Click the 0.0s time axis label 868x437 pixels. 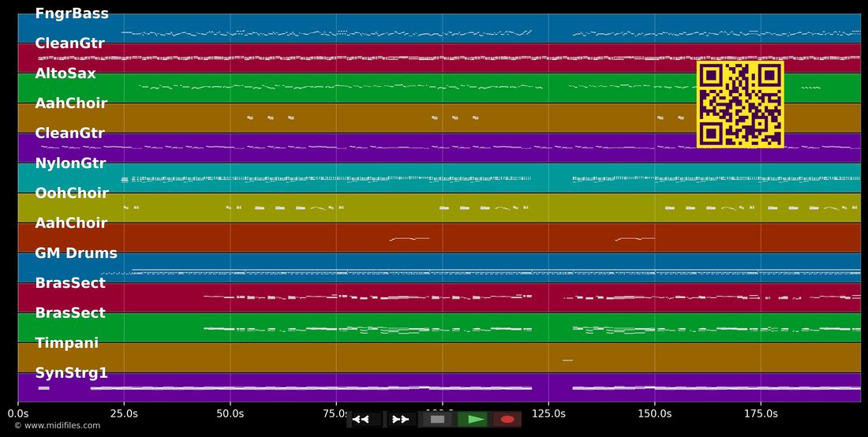pos(18,413)
